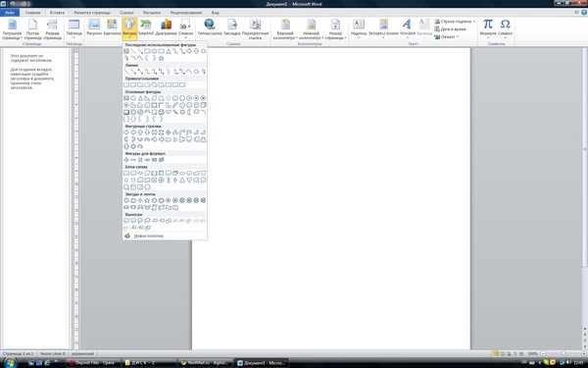Click the Формула pi icon

click(487, 28)
